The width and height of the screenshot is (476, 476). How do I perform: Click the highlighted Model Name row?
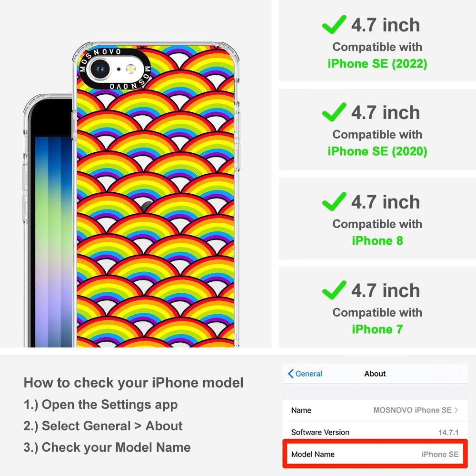pyautogui.click(x=375, y=454)
